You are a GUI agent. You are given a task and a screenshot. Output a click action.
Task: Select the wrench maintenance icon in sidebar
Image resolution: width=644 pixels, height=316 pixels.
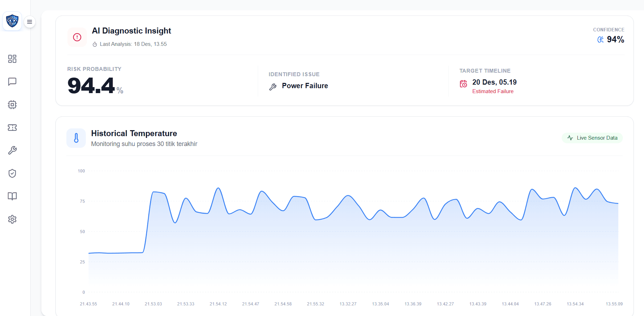pyautogui.click(x=12, y=151)
